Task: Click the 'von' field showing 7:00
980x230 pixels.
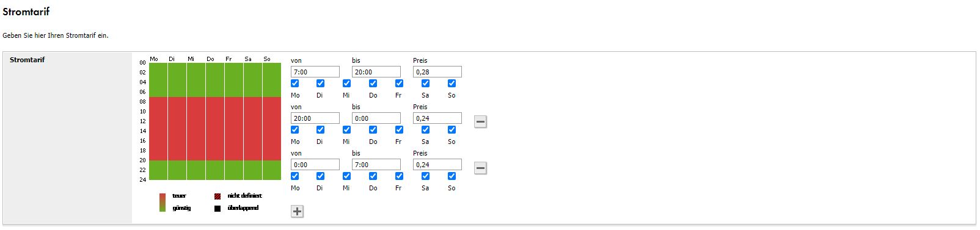Action: (x=315, y=72)
